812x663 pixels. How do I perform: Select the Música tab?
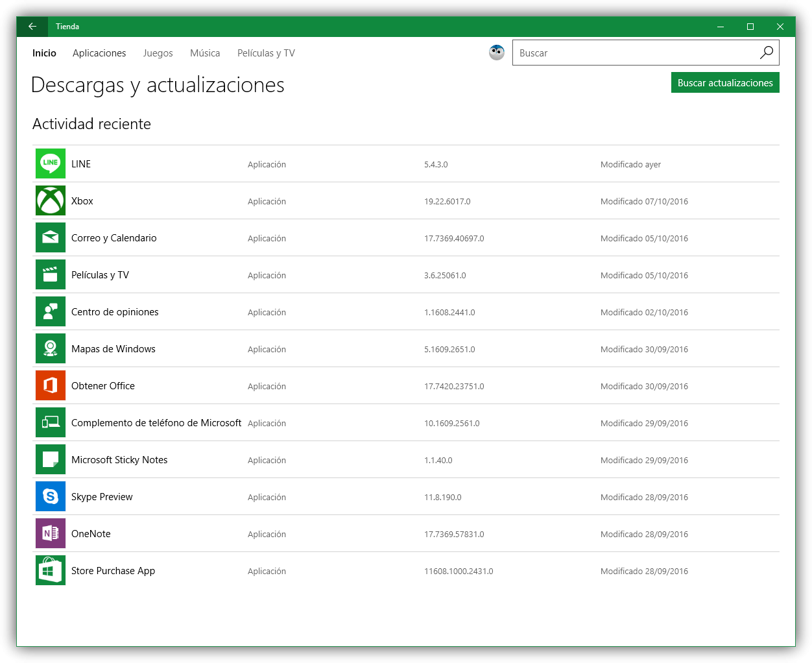click(x=205, y=53)
